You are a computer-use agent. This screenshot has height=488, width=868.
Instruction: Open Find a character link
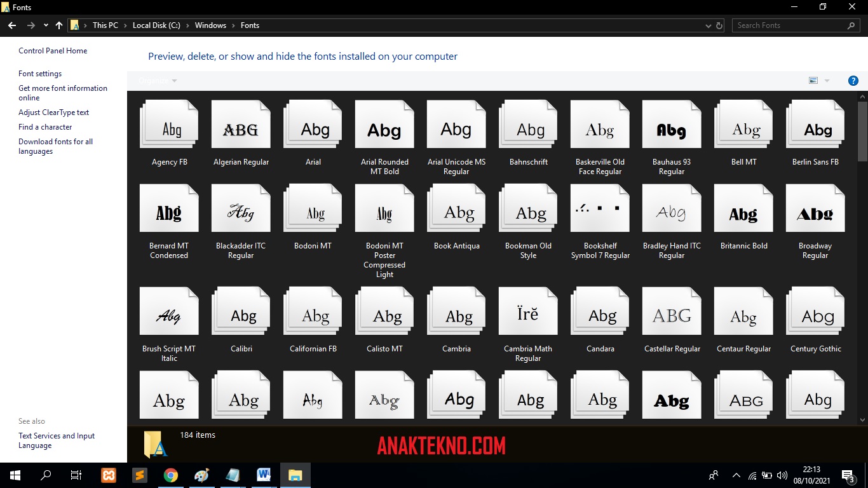(45, 127)
